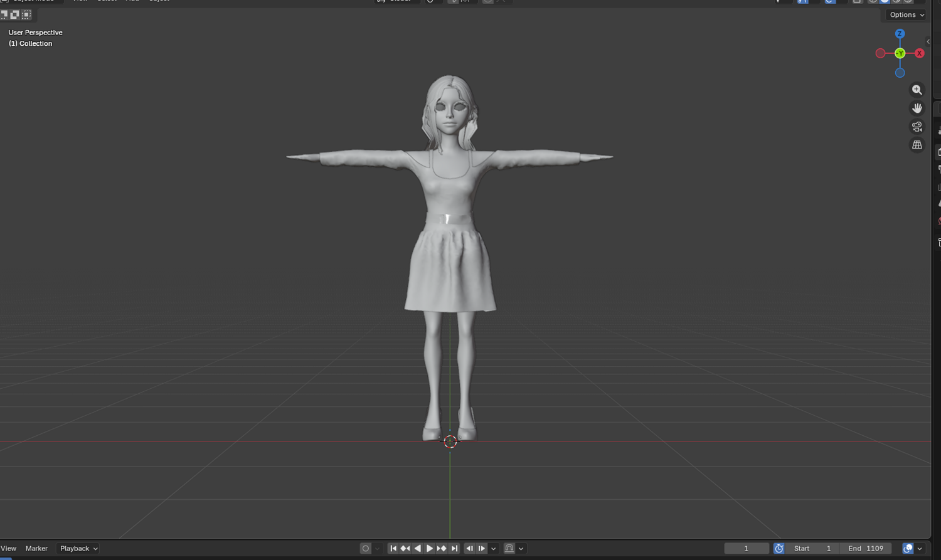Image resolution: width=941 pixels, height=560 pixels.
Task: Click the red X axis gizmo handle
Action: [920, 53]
